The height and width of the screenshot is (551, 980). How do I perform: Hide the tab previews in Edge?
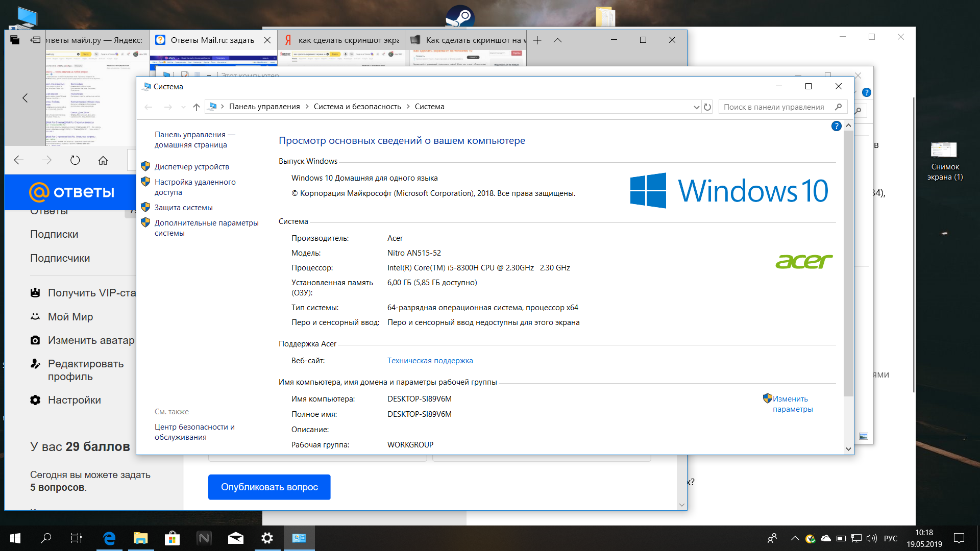click(557, 40)
